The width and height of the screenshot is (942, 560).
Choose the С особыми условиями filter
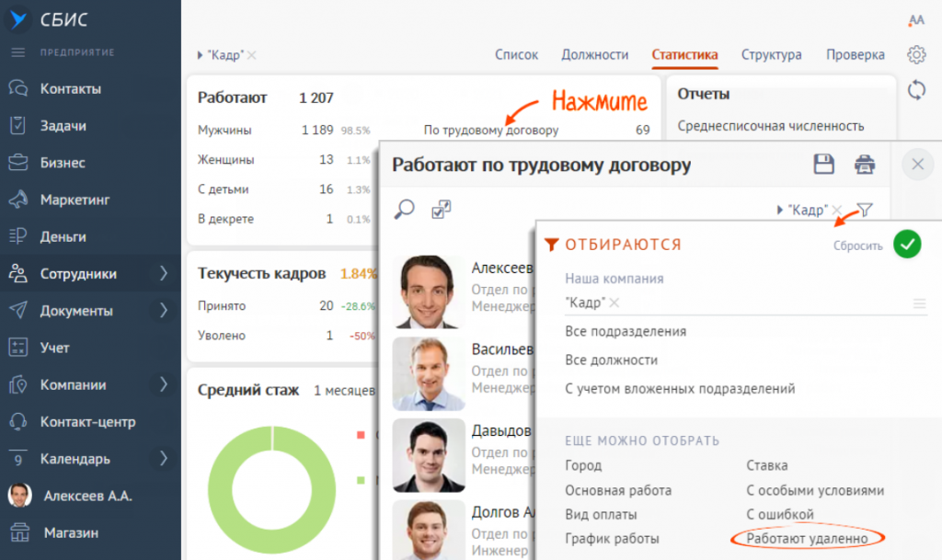815,490
